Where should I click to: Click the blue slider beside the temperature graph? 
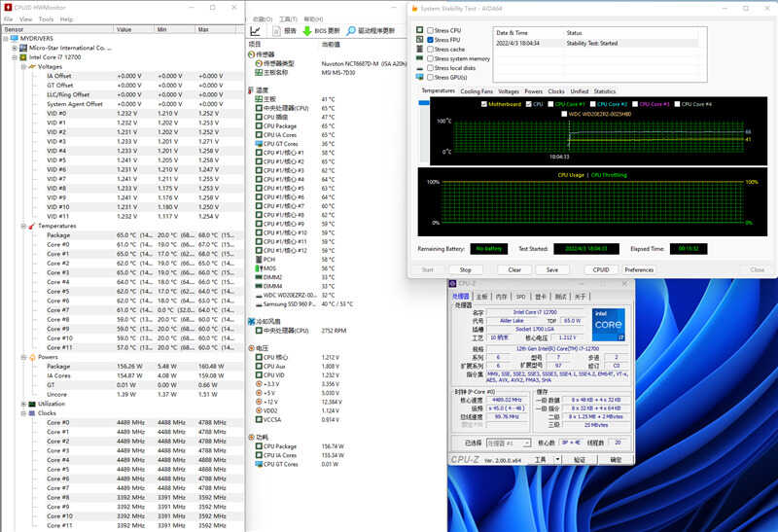click(x=424, y=103)
